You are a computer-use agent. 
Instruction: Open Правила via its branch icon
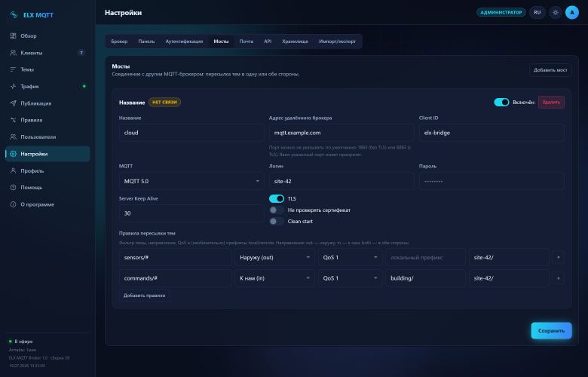click(13, 120)
